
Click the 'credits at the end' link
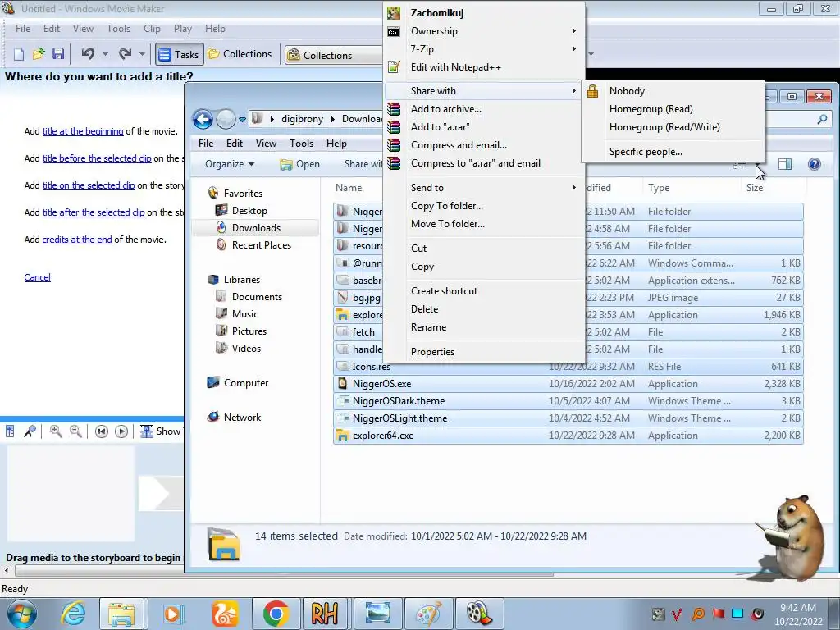[77, 240]
